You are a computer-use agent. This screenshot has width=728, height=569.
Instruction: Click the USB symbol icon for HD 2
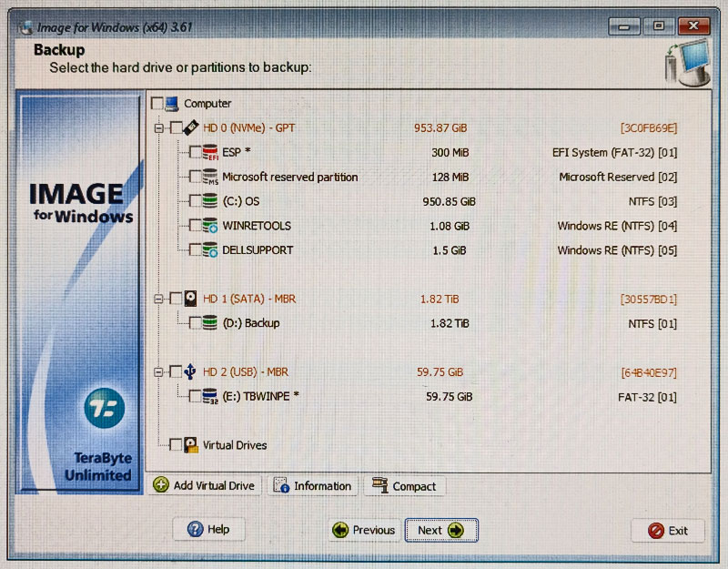pyautogui.click(x=190, y=371)
